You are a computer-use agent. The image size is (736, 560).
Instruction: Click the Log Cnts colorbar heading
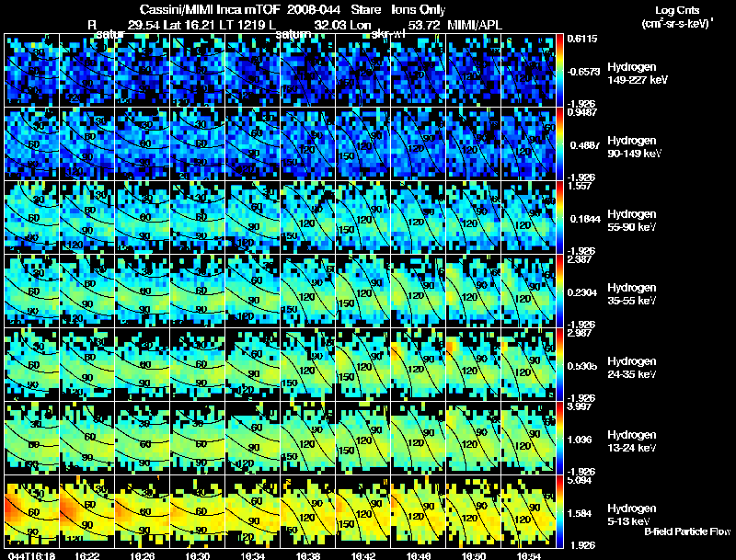point(677,10)
